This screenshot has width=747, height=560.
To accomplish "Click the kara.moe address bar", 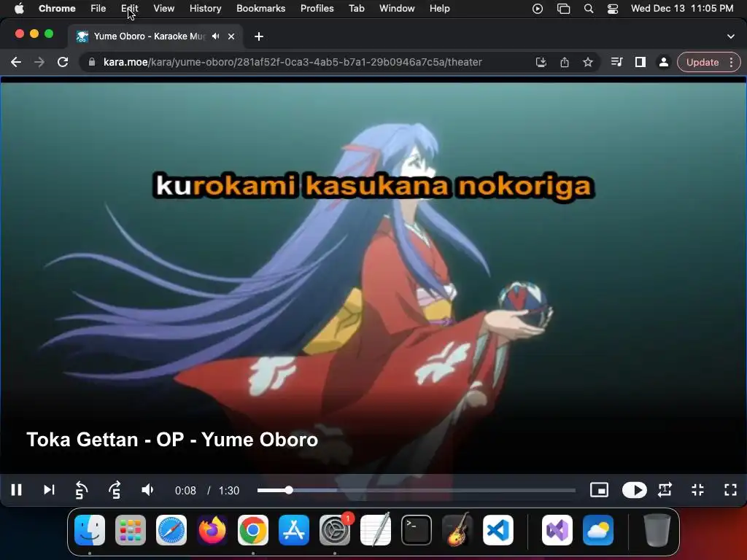I will tap(293, 63).
